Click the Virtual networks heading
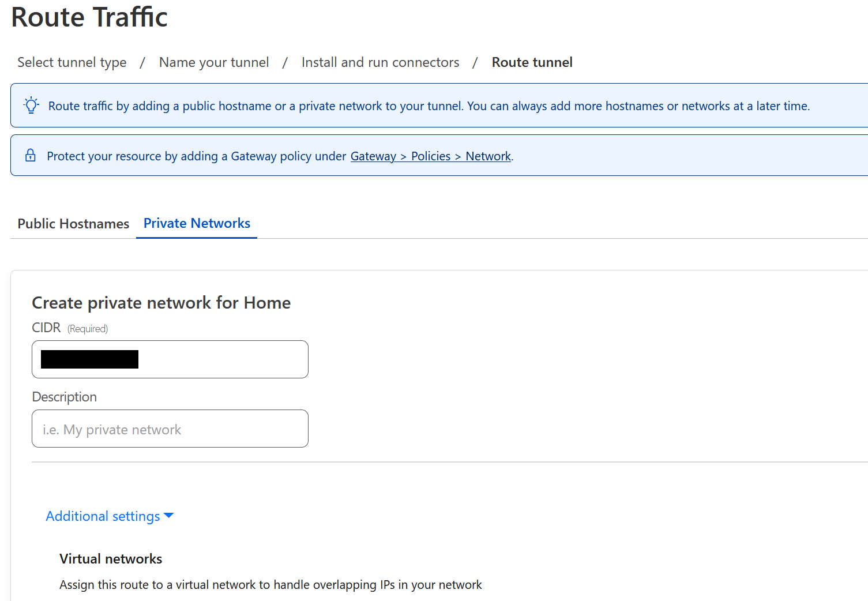 [111, 559]
